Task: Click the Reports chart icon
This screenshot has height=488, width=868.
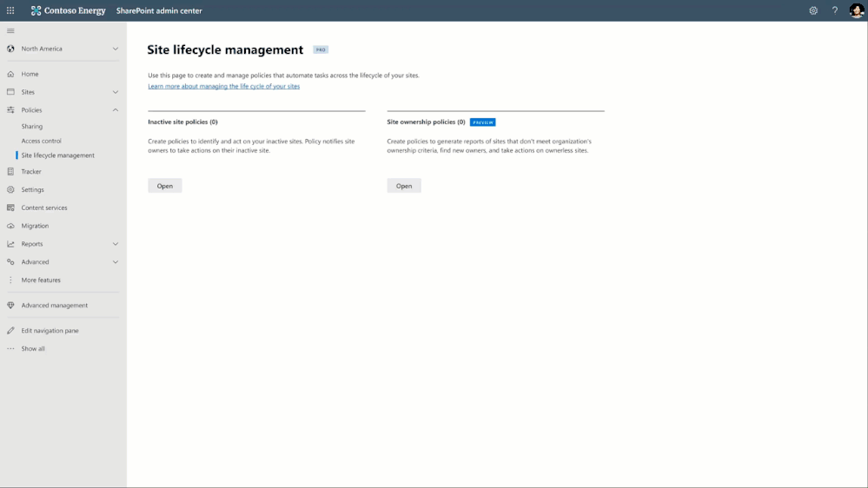Action: click(x=10, y=244)
